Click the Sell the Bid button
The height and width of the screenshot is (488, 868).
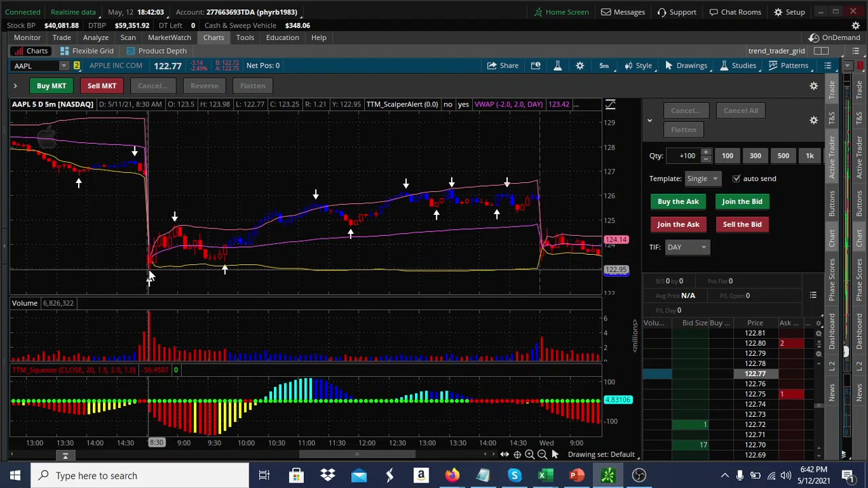[742, 224]
